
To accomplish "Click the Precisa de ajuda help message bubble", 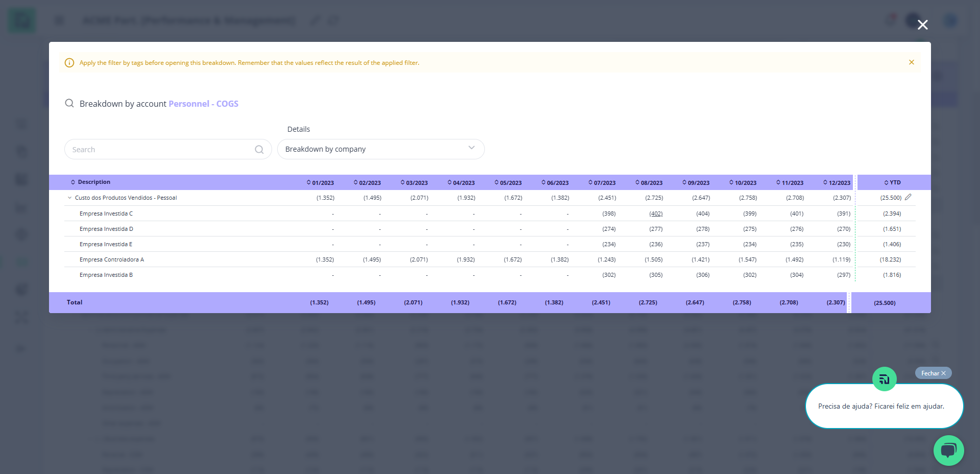I will [884, 406].
